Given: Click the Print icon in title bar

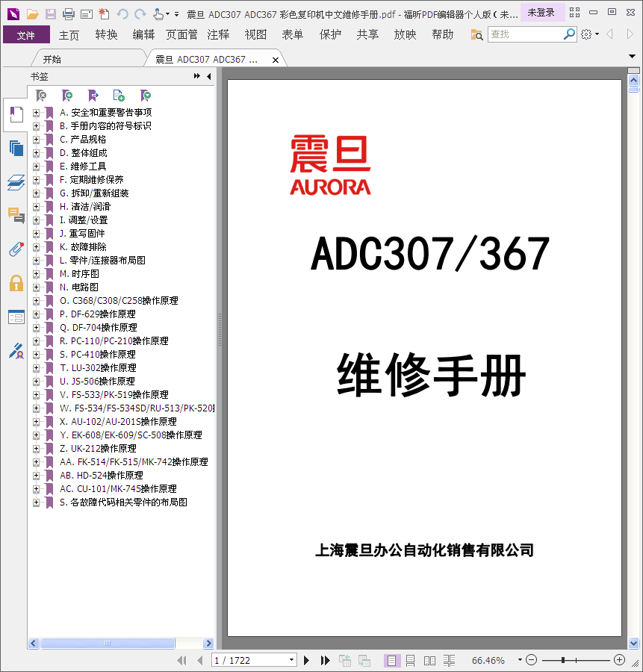Looking at the screenshot, I should click(69, 14).
